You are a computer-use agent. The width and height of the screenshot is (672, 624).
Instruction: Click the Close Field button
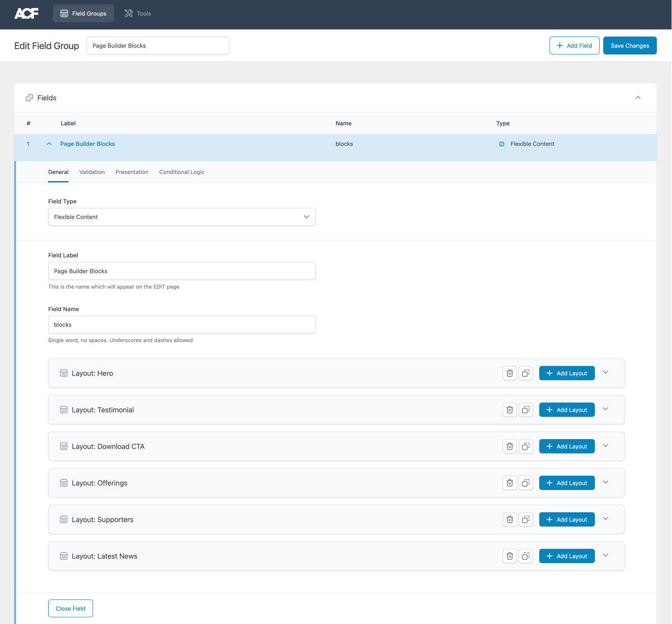(71, 608)
